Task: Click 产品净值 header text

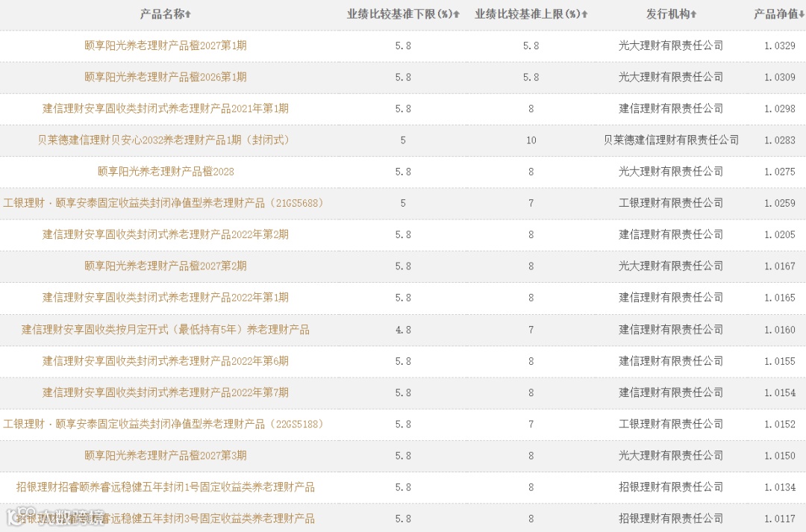Action: (775, 14)
